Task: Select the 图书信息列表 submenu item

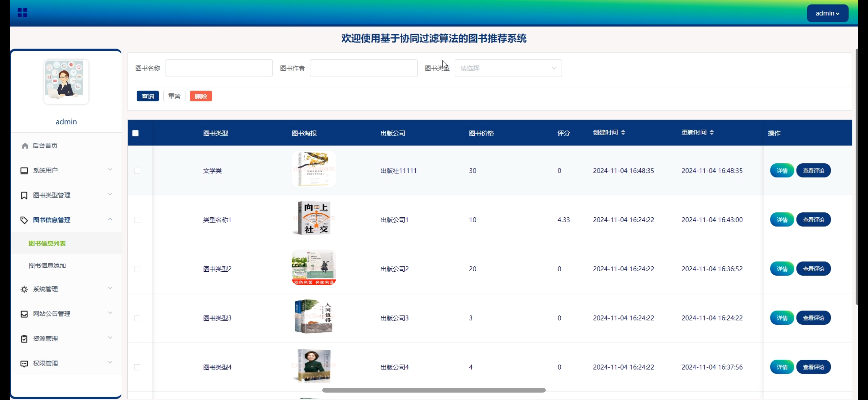Action: 47,243
